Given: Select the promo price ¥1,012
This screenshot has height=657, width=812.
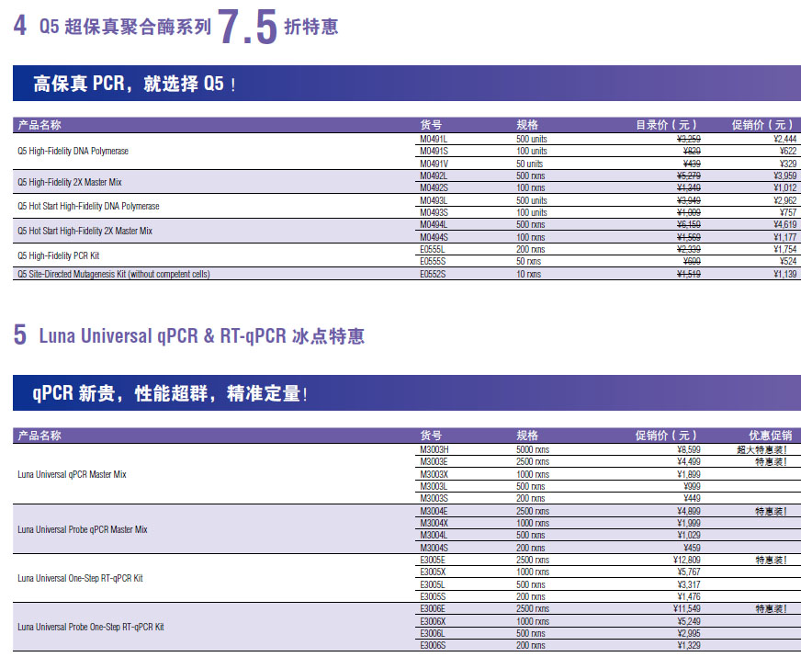Looking at the screenshot, I should pyautogui.click(x=785, y=188).
